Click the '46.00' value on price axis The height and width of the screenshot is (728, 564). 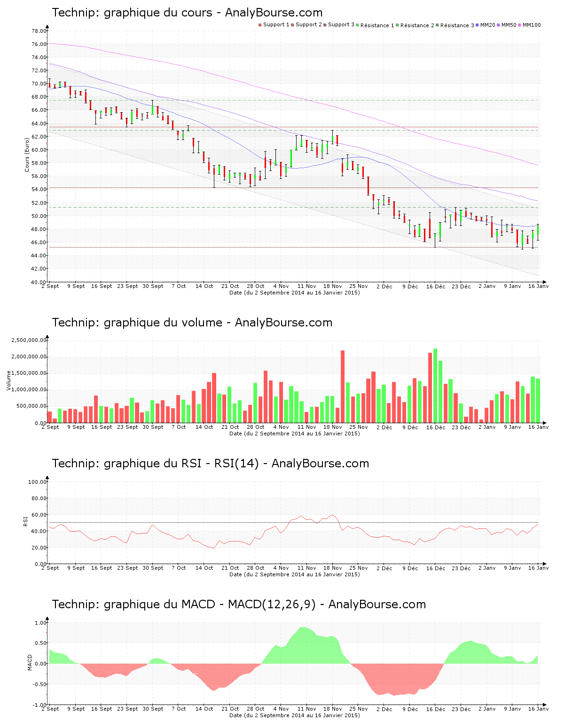[x=39, y=242]
